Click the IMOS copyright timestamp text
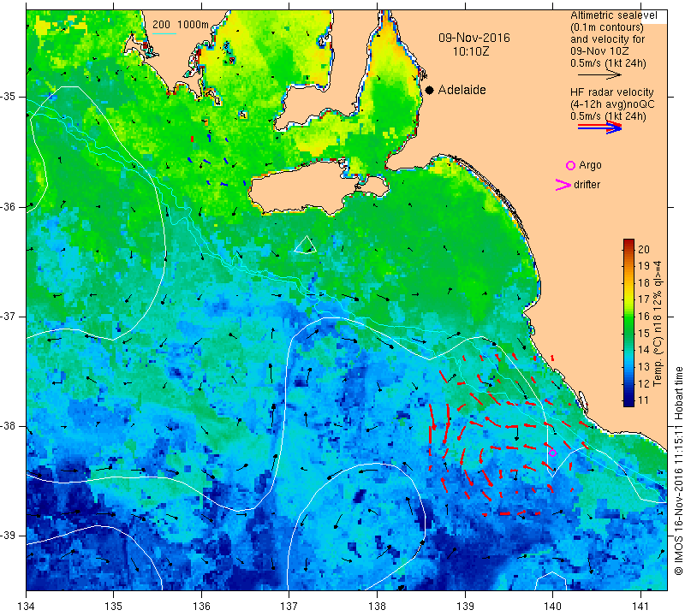This screenshot has height=616, width=685. coord(678,471)
